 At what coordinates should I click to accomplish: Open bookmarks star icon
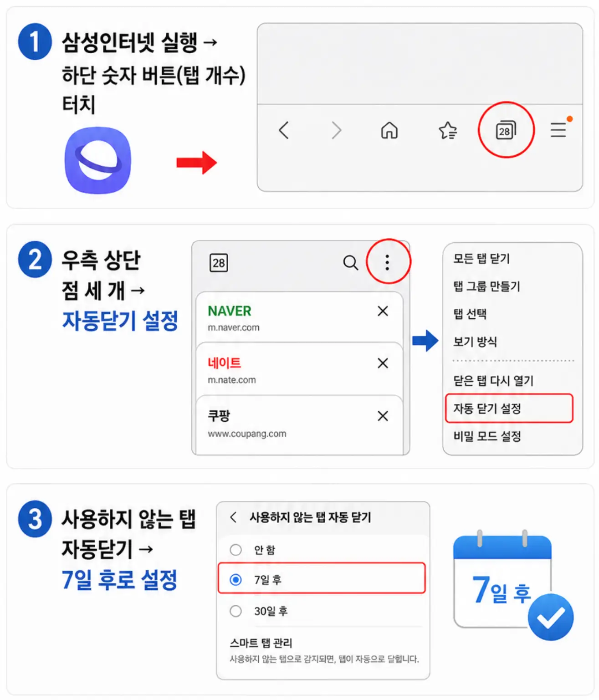[x=448, y=130]
